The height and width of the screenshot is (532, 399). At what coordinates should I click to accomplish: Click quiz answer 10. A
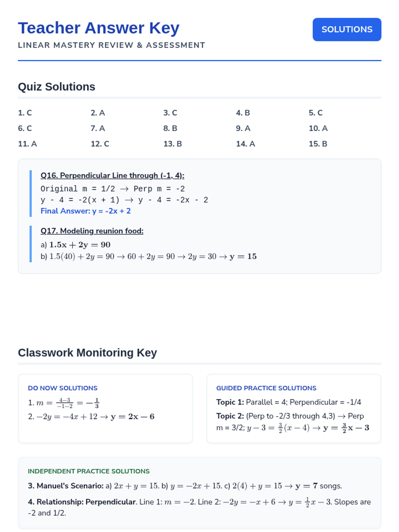318,128
